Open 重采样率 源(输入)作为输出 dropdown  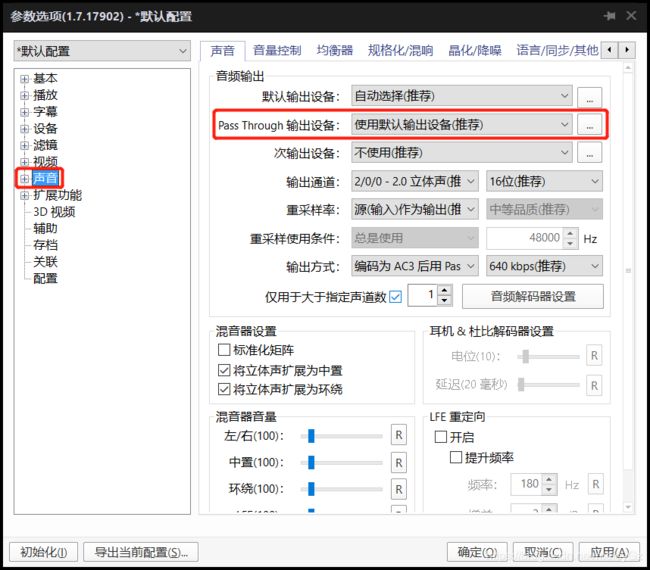click(x=415, y=209)
